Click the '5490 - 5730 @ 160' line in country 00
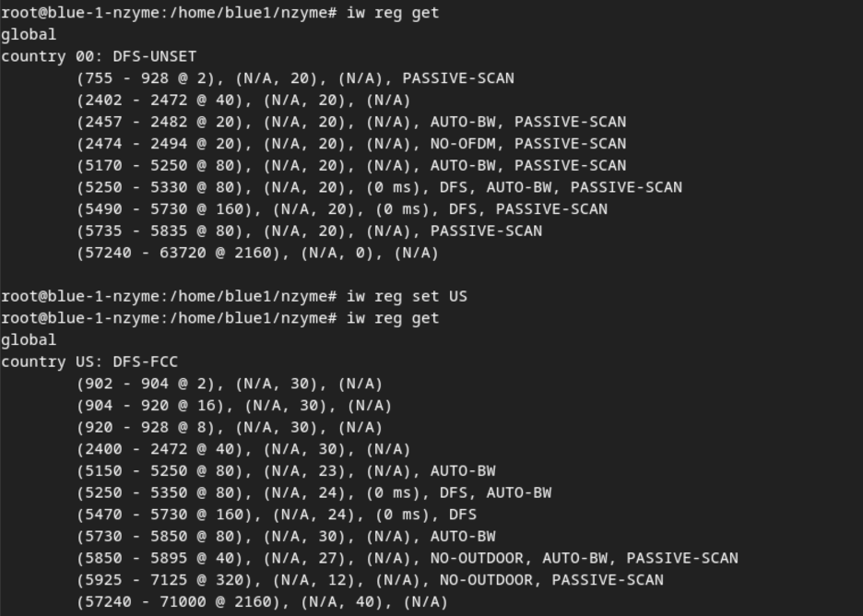 (342, 209)
